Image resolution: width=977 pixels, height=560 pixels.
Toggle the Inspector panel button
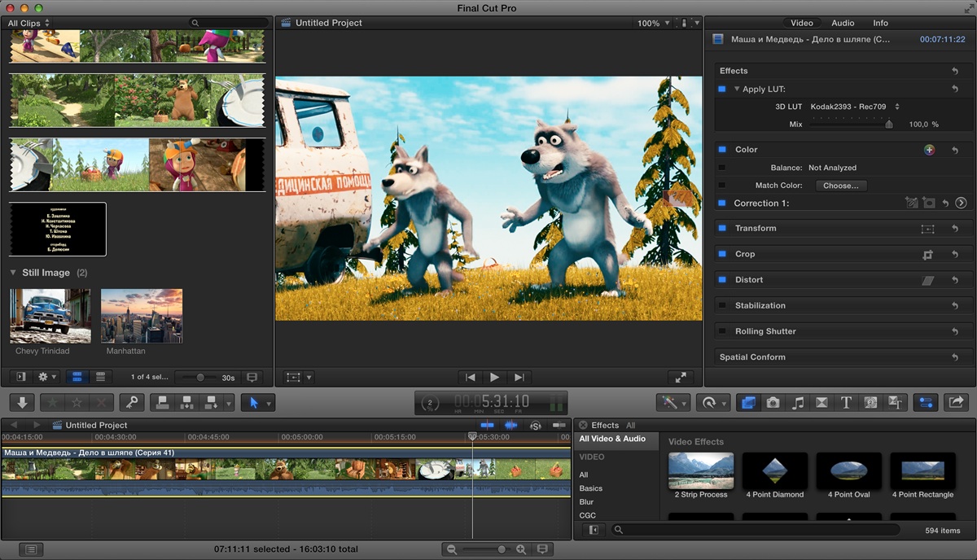(925, 402)
